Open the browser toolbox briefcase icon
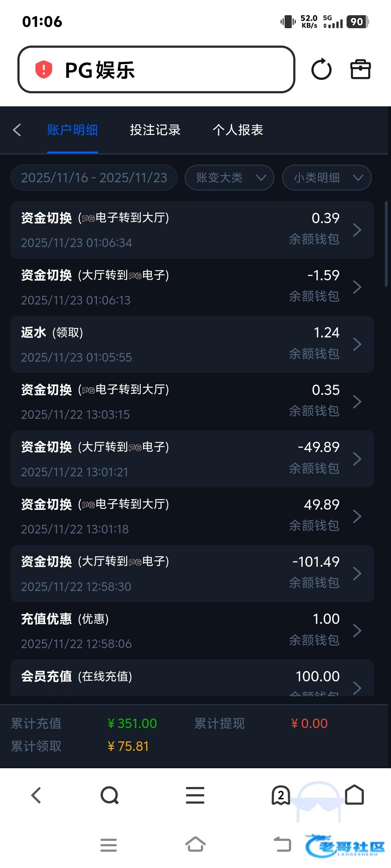The height and width of the screenshot is (868, 391). [x=360, y=69]
